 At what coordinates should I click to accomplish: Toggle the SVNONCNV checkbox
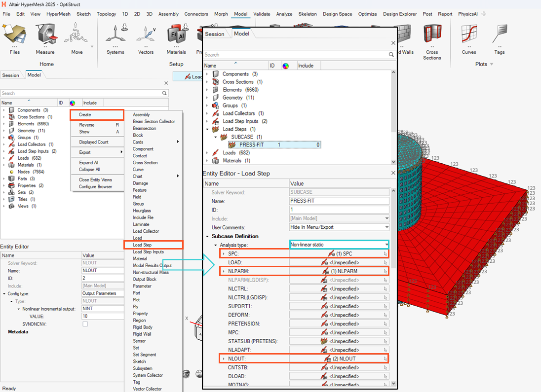[85, 324]
